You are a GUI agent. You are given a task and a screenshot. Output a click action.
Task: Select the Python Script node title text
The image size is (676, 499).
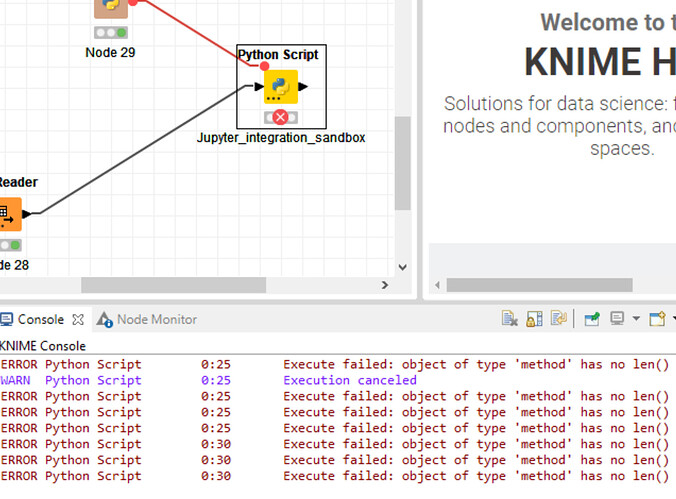pos(278,55)
